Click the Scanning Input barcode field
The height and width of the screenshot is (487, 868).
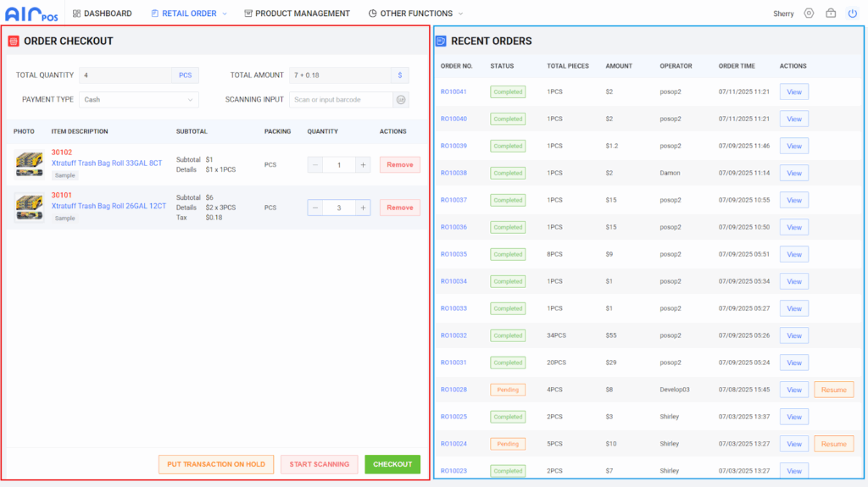tap(341, 100)
